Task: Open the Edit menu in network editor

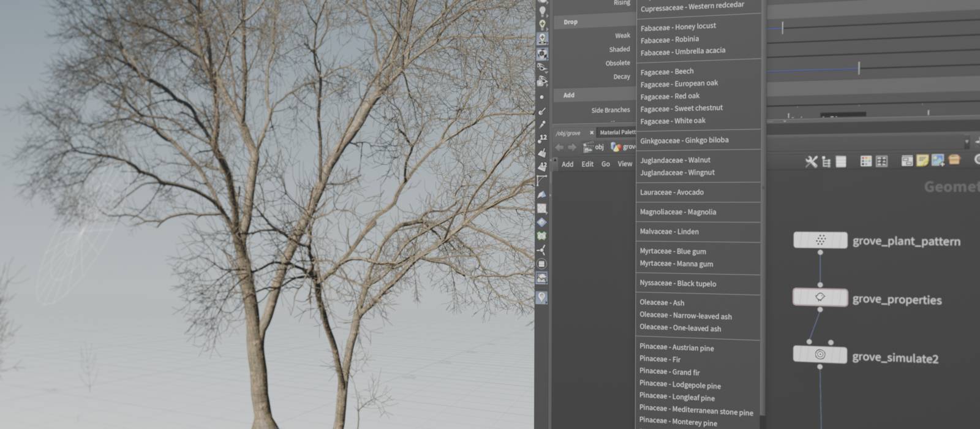Action: click(x=587, y=164)
